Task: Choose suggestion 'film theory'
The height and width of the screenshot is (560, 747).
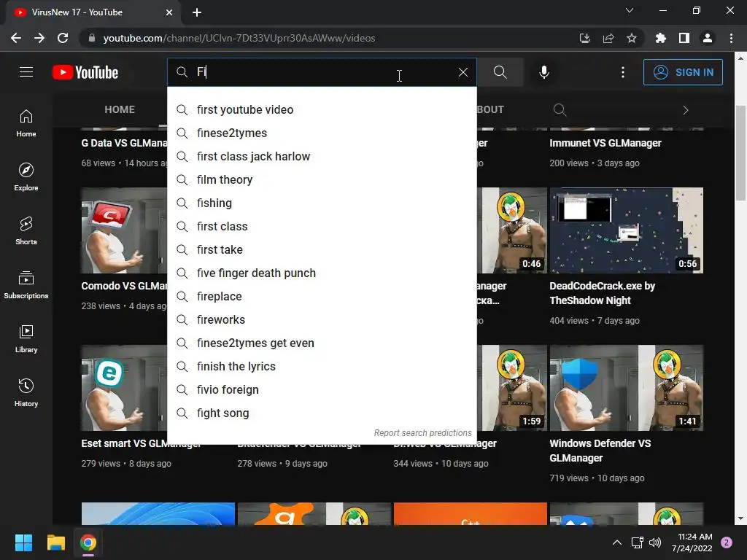Action: tap(322, 179)
